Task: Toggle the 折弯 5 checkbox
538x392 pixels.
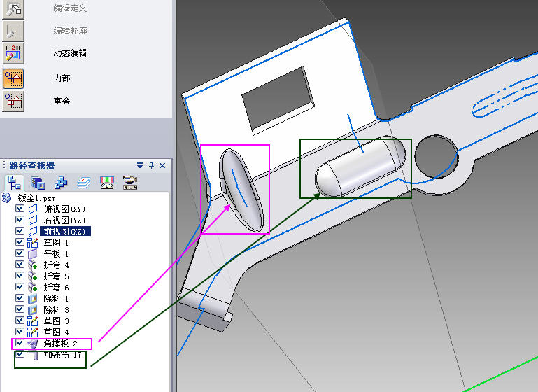Action: [x=20, y=276]
